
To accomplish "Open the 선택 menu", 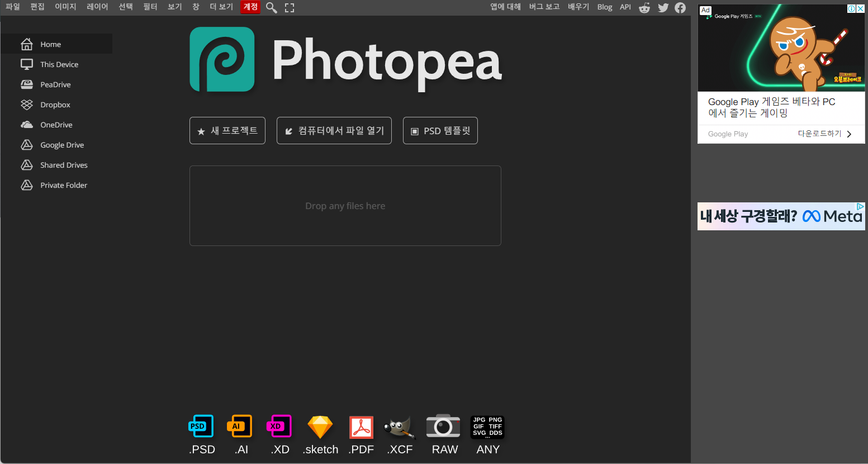I will pyautogui.click(x=126, y=7).
